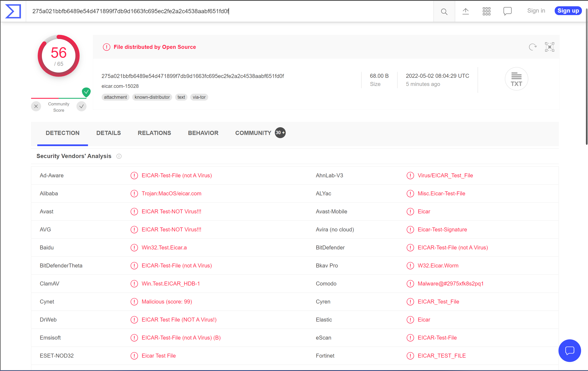588x371 pixels.
Task: Switch to the DETAILS tab
Action: click(x=109, y=133)
